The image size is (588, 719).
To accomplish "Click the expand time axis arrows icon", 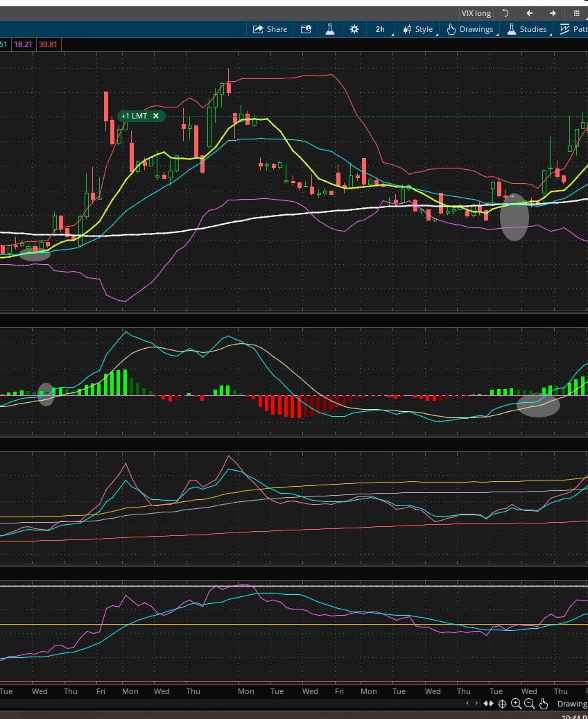I will coord(489,704).
